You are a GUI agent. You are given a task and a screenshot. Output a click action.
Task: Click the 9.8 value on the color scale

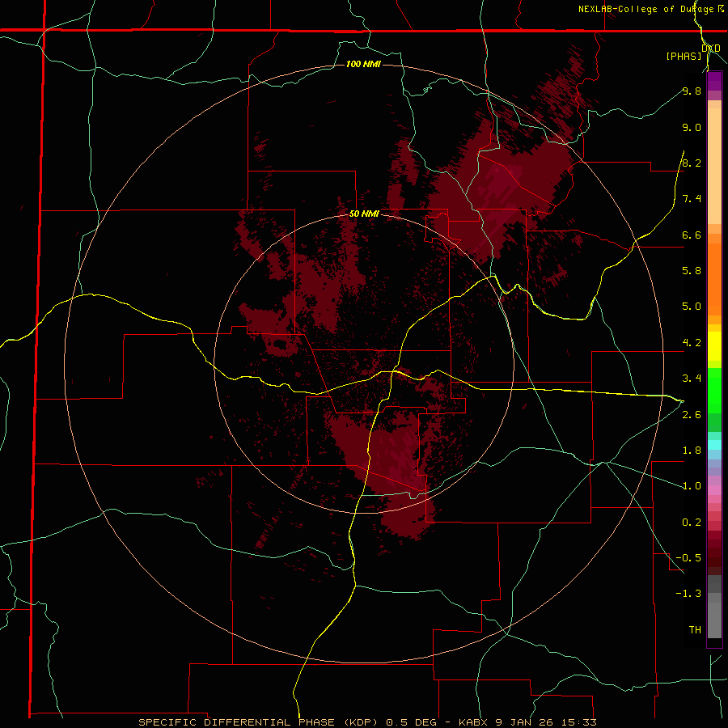(x=692, y=91)
